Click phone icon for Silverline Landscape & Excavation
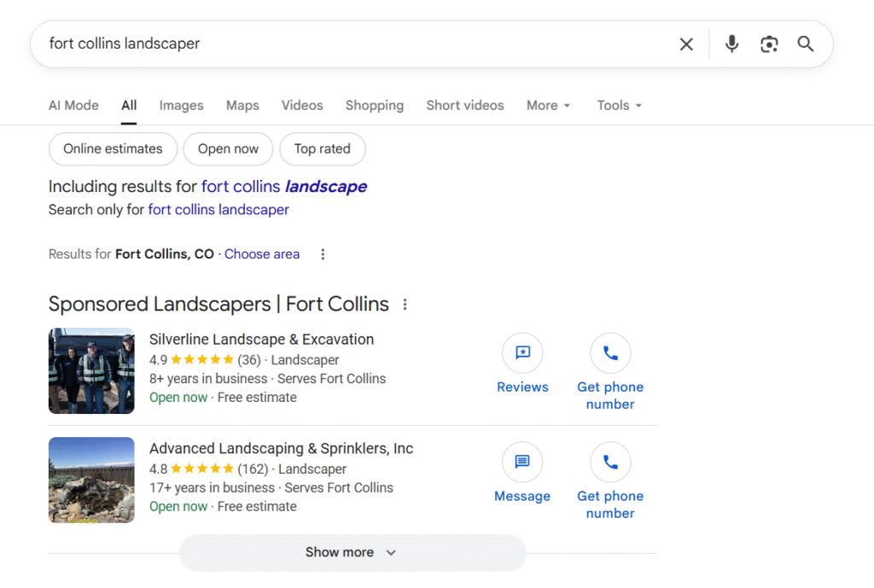Image resolution: width=874 pixels, height=588 pixels. pos(610,353)
